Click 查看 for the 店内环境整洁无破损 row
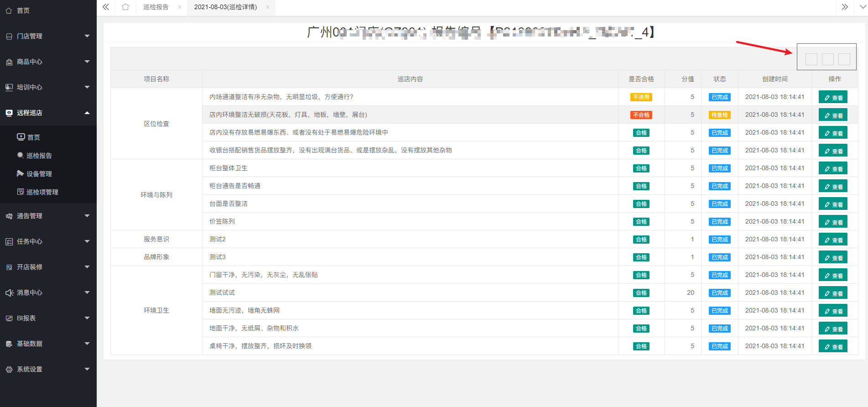The image size is (868, 407). click(x=833, y=115)
